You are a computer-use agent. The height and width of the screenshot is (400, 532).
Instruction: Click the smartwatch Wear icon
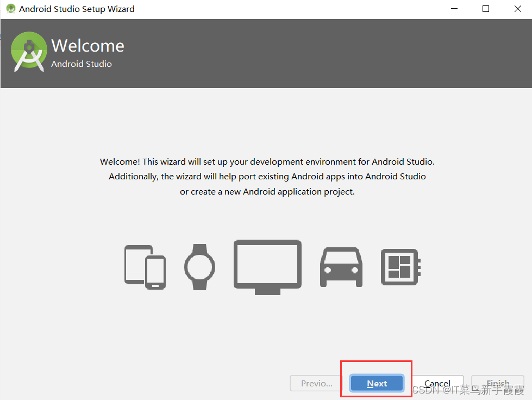(199, 267)
